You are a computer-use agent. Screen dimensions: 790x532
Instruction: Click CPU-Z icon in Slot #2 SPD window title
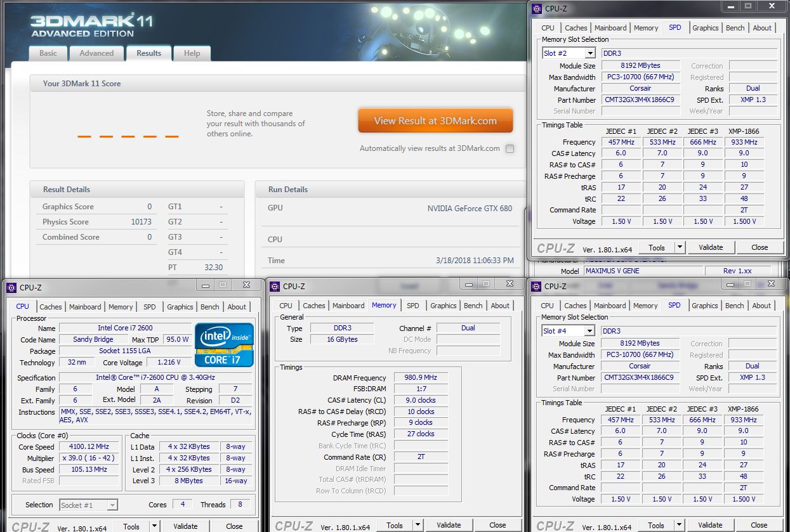(x=537, y=8)
